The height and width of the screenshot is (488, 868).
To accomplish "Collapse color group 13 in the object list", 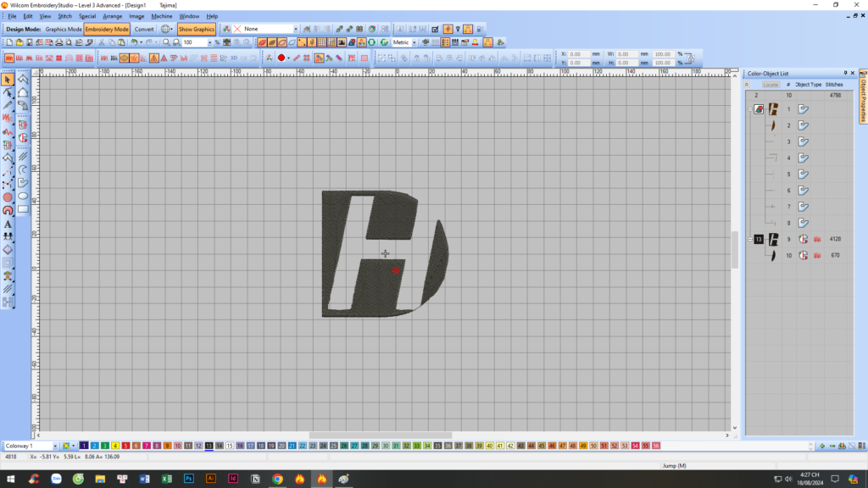I will coord(749,239).
